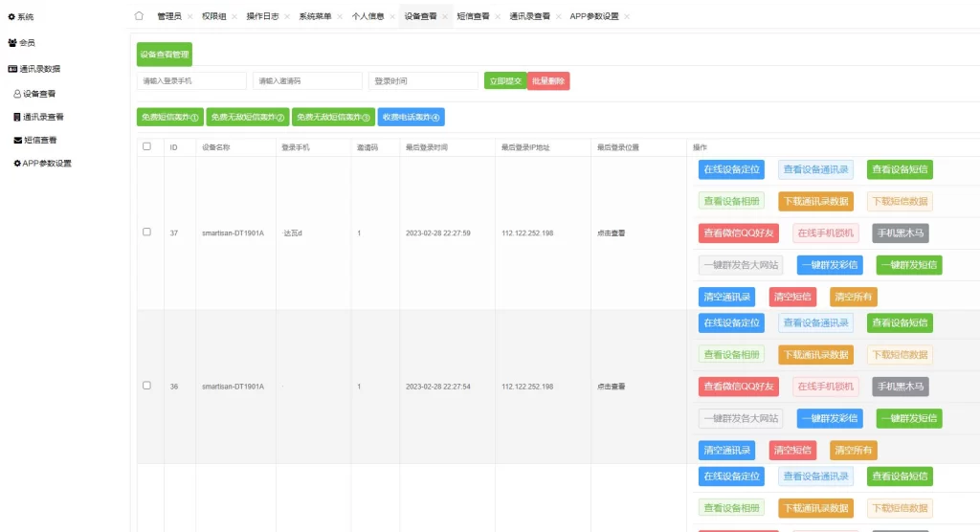This screenshot has width=980, height=532.
Task: Open 设备查看 via its sidebar user icon
Action: [x=17, y=94]
